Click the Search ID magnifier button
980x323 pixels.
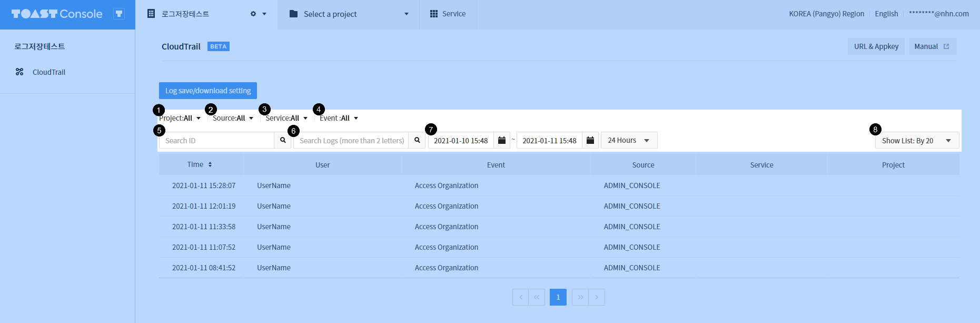(283, 140)
